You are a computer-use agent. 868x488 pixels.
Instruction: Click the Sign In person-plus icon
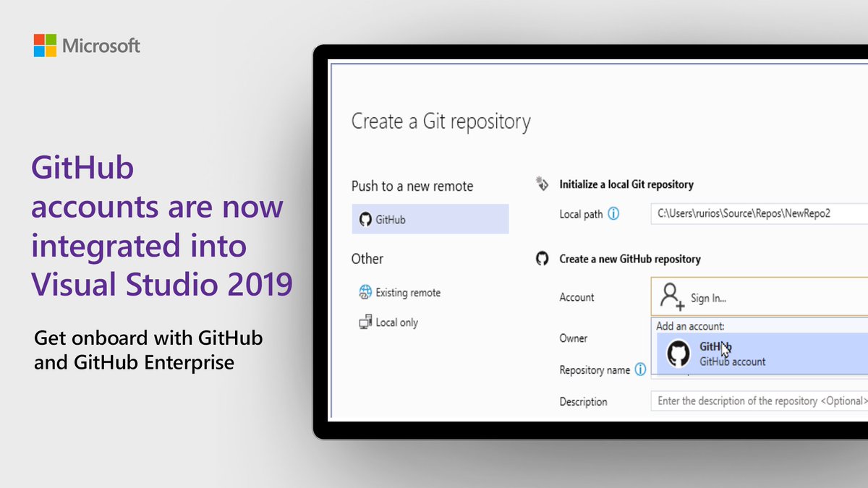coord(673,296)
